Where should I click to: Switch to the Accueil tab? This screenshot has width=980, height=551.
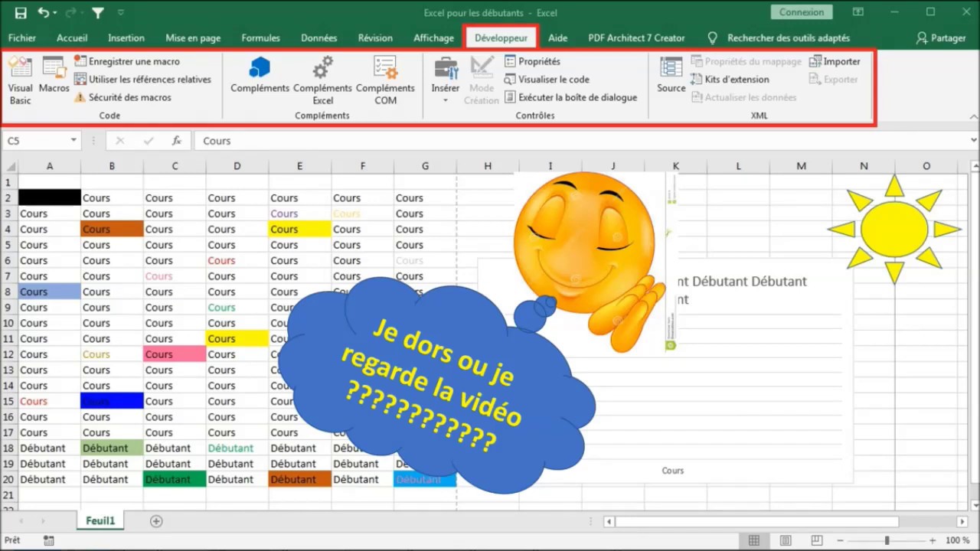72,38
